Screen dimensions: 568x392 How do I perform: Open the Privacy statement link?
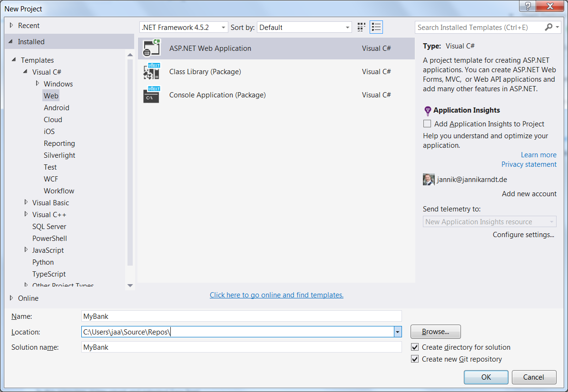[x=529, y=164]
